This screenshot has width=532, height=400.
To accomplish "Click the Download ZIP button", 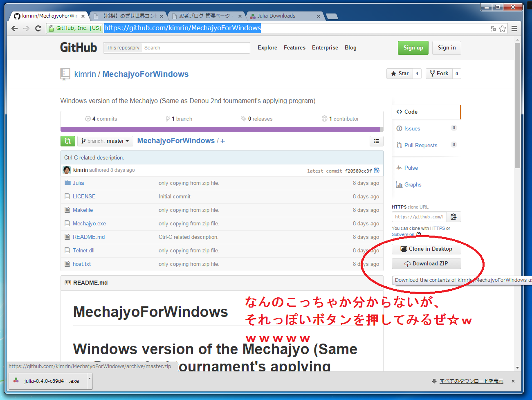I will [x=426, y=264].
